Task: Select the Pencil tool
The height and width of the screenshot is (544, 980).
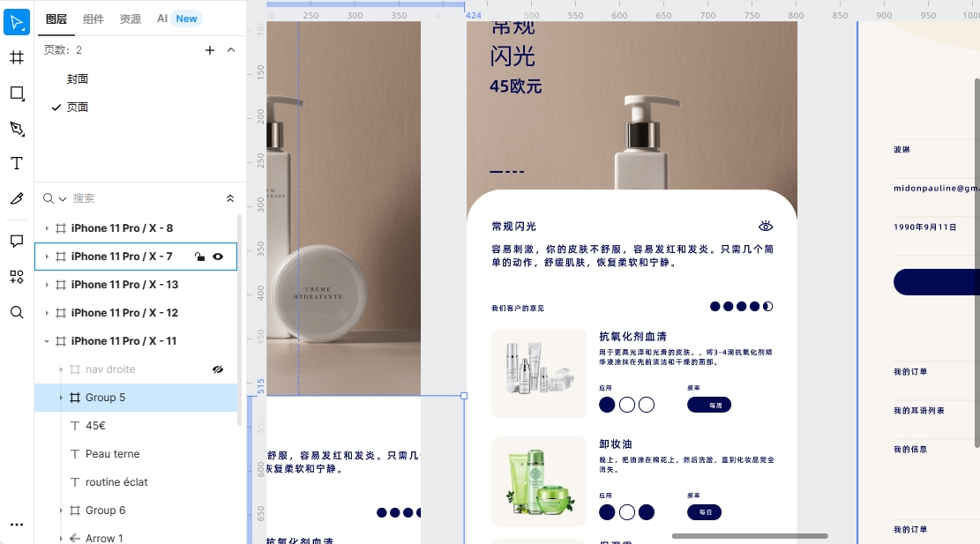Action: pos(17,198)
